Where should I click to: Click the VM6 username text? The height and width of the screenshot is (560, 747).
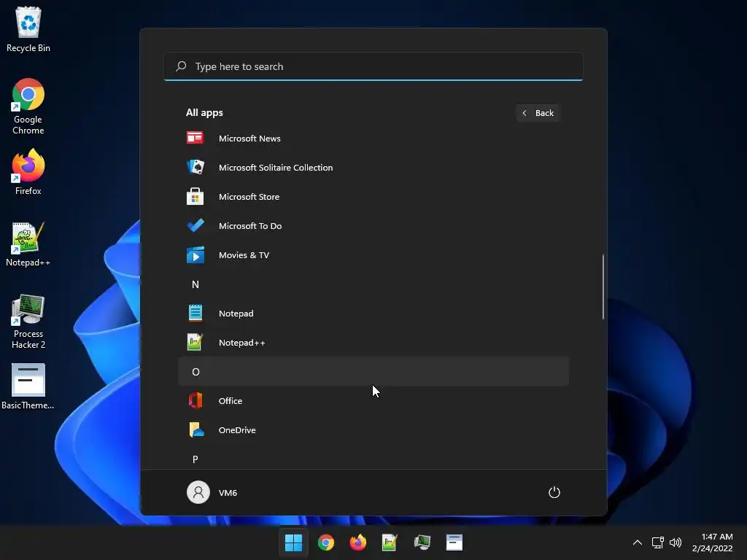point(228,493)
